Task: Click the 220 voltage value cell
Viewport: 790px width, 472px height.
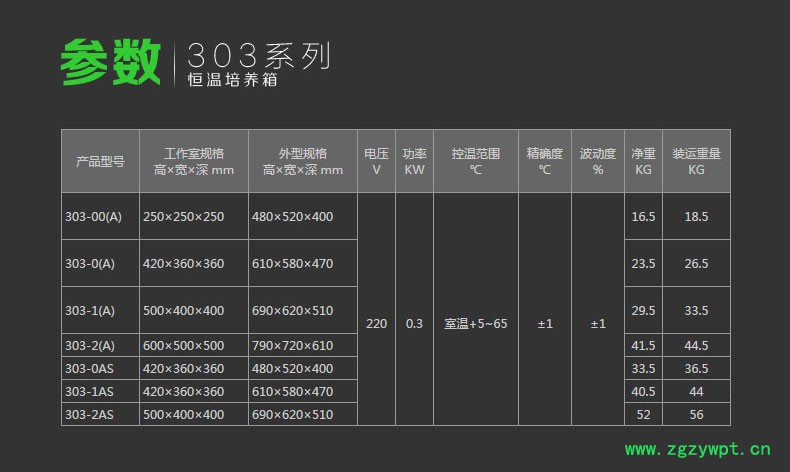Action: click(x=377, y=324)
